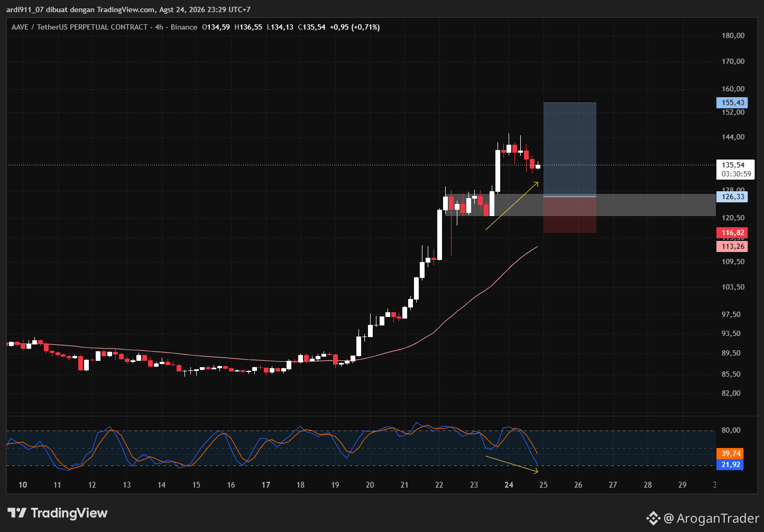The image size is (764, 532).
Task: Select the 126,33 entry price label
Action: [x=732, y=197]
